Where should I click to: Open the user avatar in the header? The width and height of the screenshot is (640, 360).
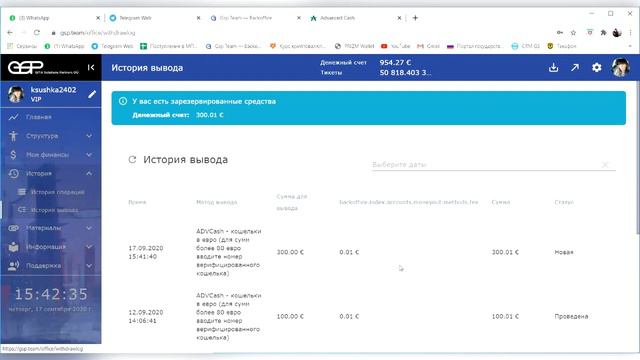(x=620, y=67)
